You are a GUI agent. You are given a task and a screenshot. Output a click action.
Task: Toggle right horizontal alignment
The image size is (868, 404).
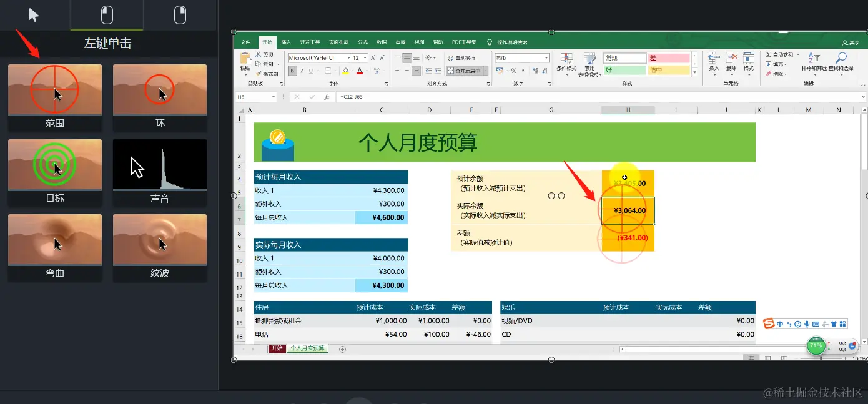[417, 71]
